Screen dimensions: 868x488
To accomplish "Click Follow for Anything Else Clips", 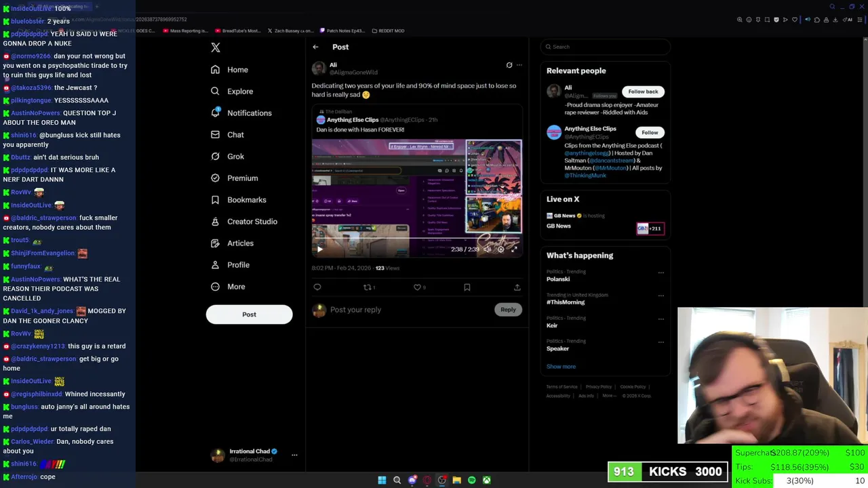I will [650, 133].
